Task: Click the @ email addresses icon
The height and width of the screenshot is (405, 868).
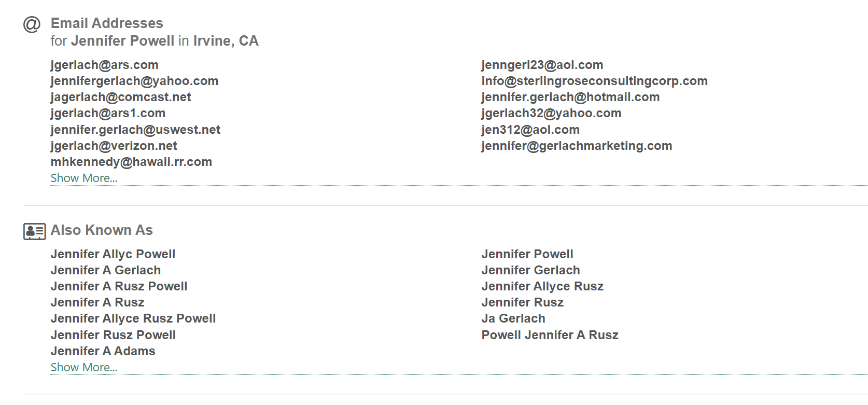Action: (x=32, y=24)
